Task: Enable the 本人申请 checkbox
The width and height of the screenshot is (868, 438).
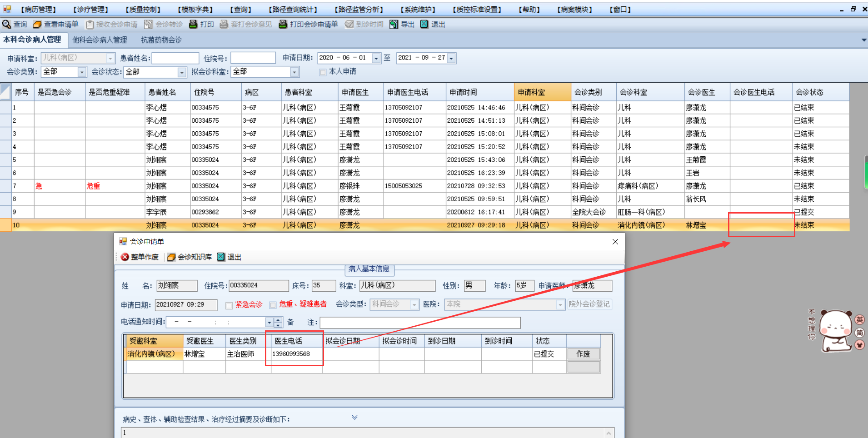Action: click(323, 72)
